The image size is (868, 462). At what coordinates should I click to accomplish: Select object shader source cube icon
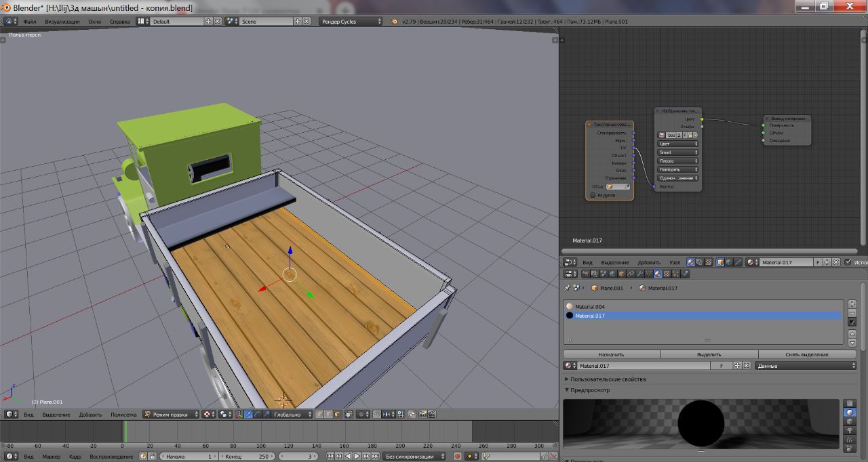coord(720,262)
